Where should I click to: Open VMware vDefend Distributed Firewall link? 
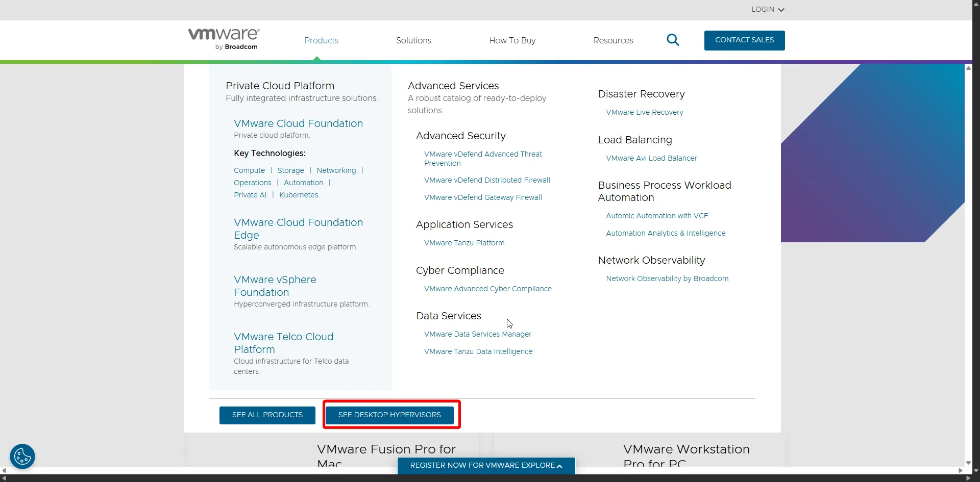point(487,180)
